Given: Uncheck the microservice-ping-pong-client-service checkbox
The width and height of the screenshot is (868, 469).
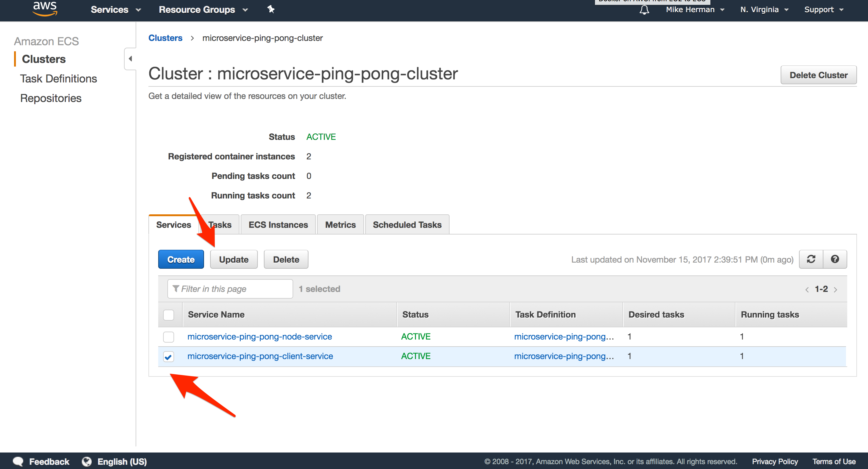Looking at the screenshot, I should (169, 356).
